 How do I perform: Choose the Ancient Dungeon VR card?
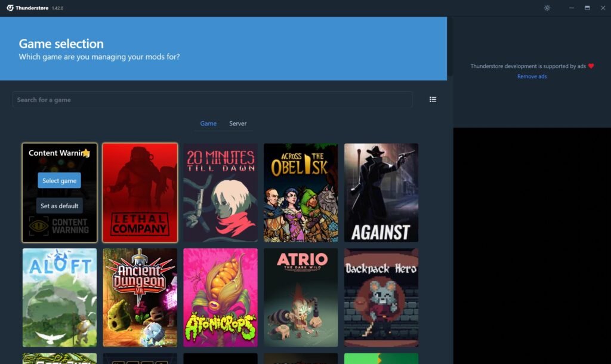140,298
